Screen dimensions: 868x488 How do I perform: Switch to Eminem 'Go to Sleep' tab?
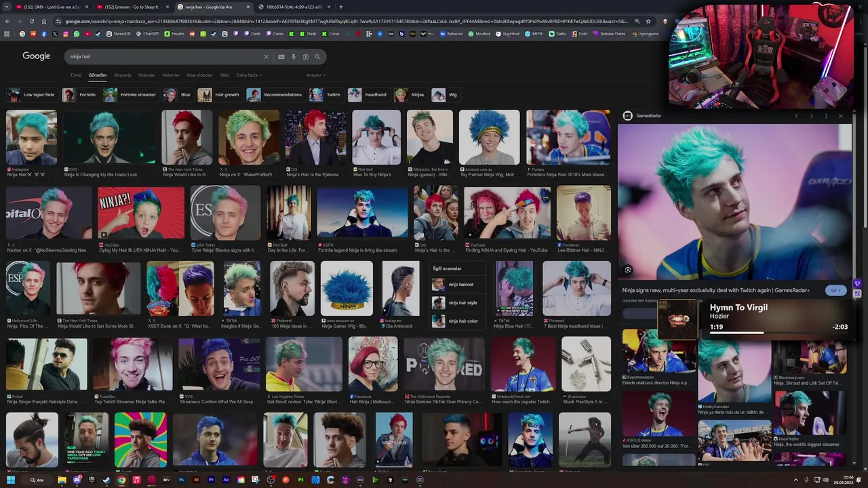click(x=134, y=7)
